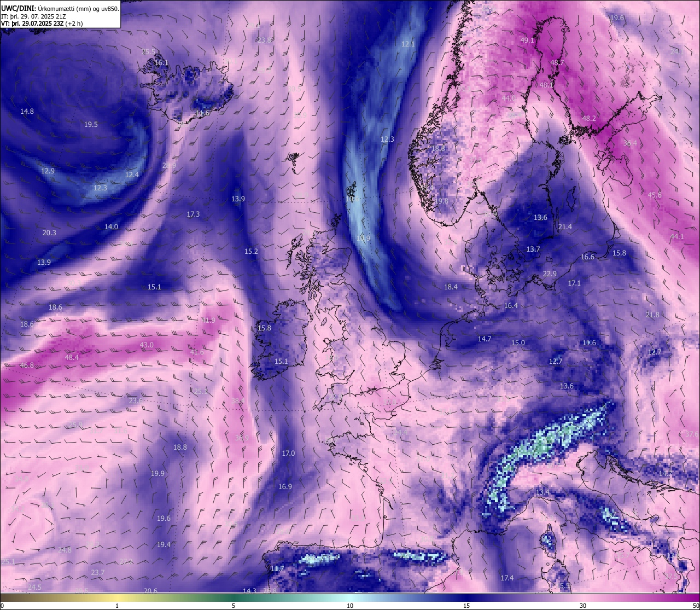Image resolution: width=700 pixels, height=610 pixels.
Task: Click the 18.4 value label
Action: 451,287
